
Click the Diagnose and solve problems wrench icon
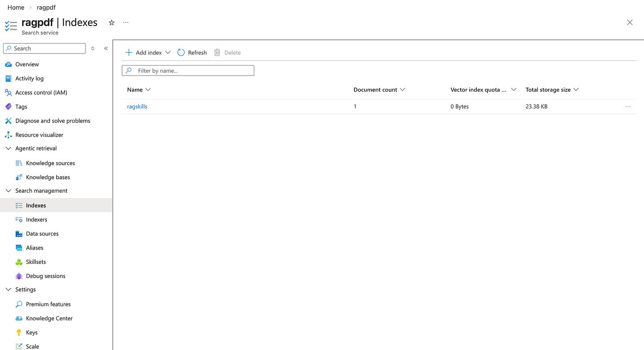click(8, 121)
